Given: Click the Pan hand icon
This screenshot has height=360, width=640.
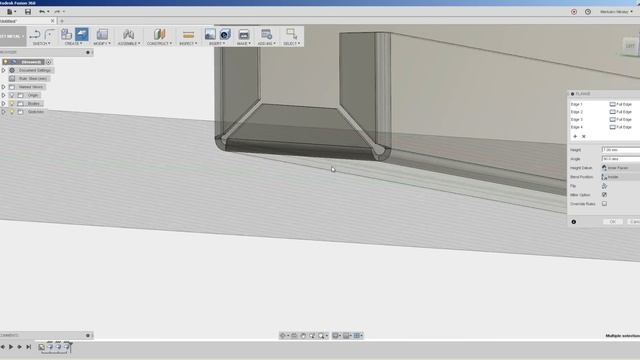Looking at the screenshot, I should 303,336.
